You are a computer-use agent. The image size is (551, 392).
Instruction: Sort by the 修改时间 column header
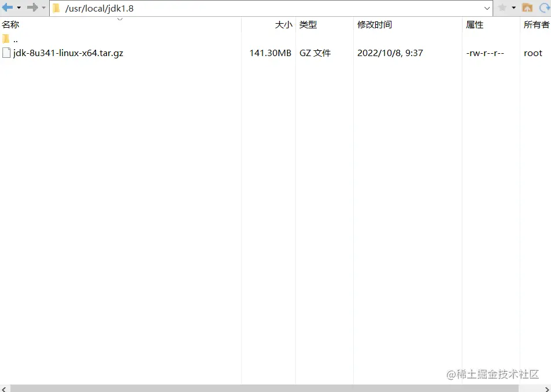(408, 25)
